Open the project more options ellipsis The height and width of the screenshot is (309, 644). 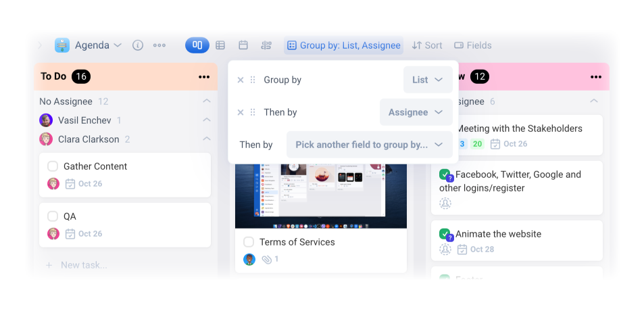pos(159,45)
